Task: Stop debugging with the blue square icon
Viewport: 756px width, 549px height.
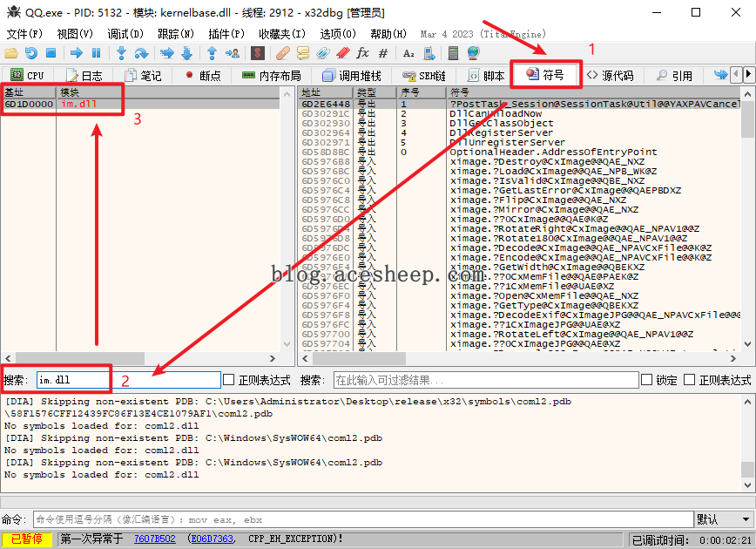Action: [51, 53]
